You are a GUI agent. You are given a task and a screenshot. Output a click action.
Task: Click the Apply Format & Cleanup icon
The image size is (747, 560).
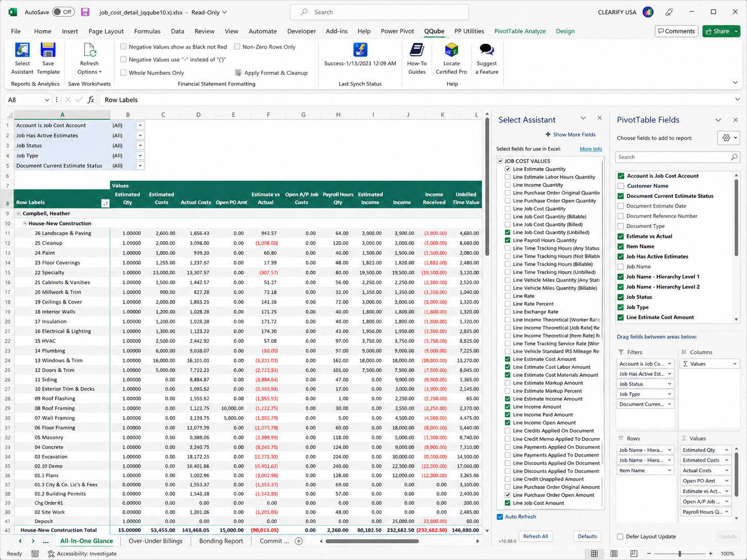(238, 73)
